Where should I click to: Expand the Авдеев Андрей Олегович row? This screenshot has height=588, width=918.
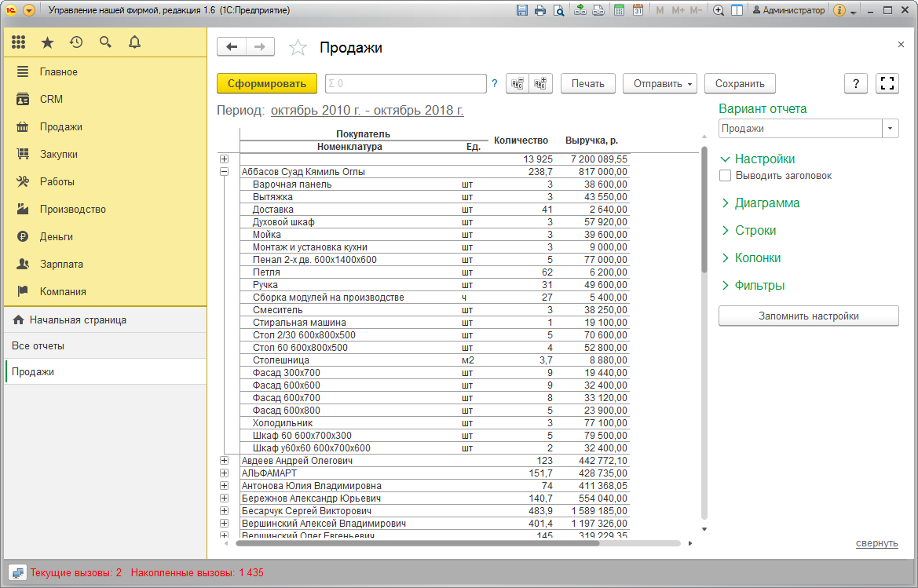(225, 461)
